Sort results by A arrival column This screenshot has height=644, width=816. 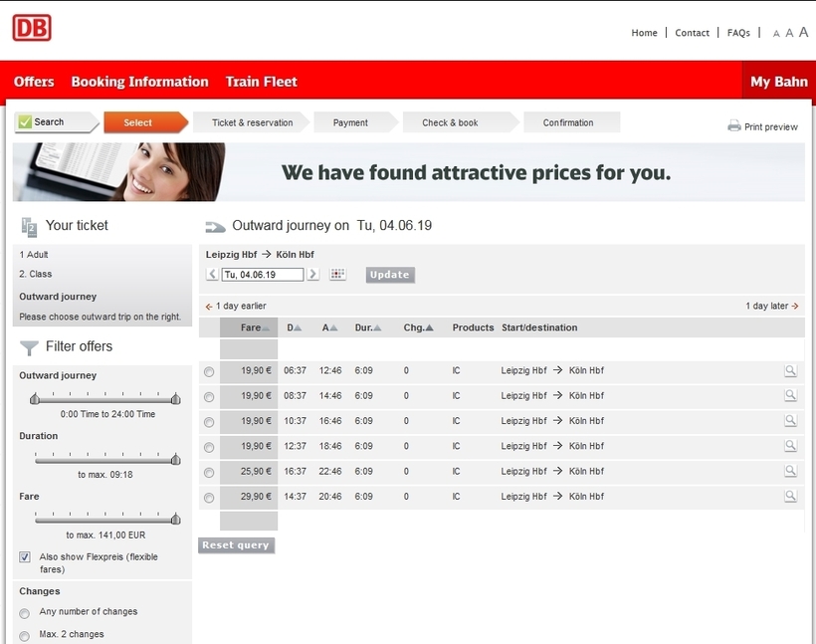point(329,327)
